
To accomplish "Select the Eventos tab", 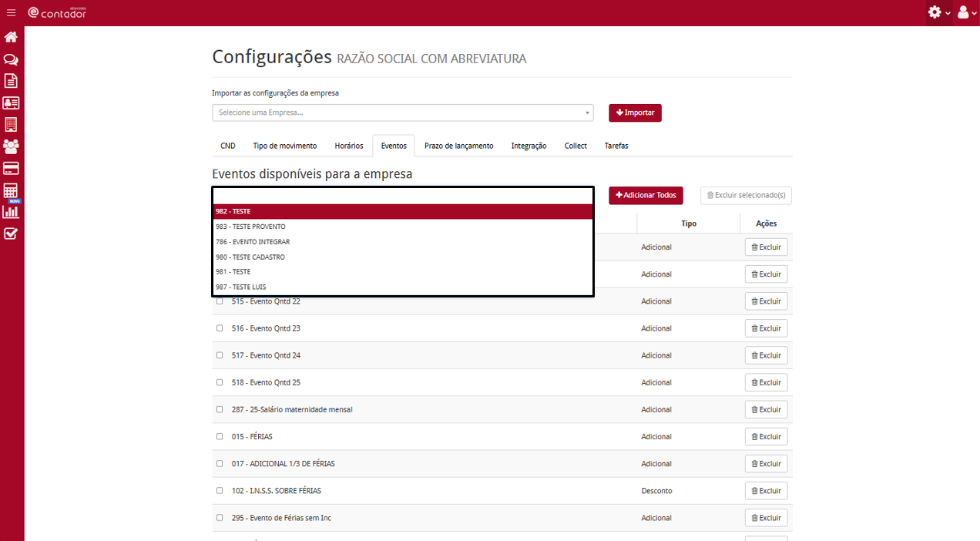I will pyautogui.click(x=394, y=146).
